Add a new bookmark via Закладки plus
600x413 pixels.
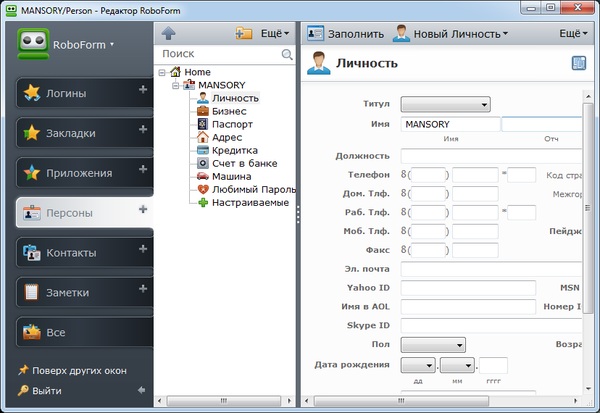coord(143,131)
